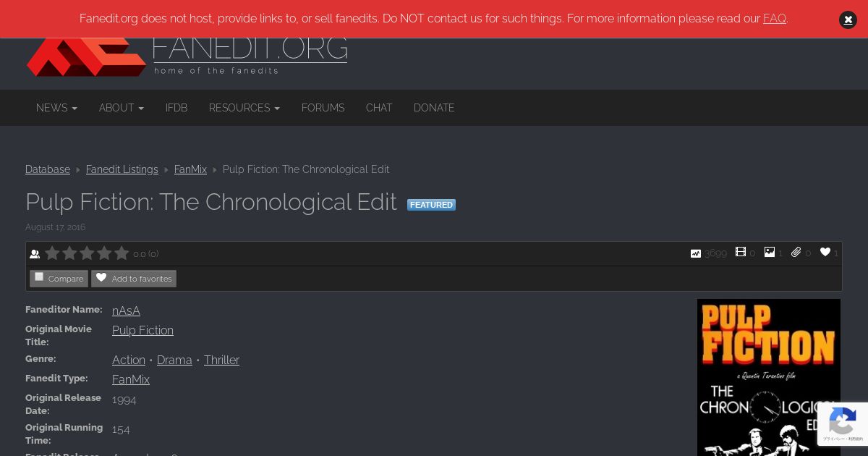This screenshot has height=456, width=868.
Task: Go to Fanedit Listings breadcrumb
Action: pos(122,169)
